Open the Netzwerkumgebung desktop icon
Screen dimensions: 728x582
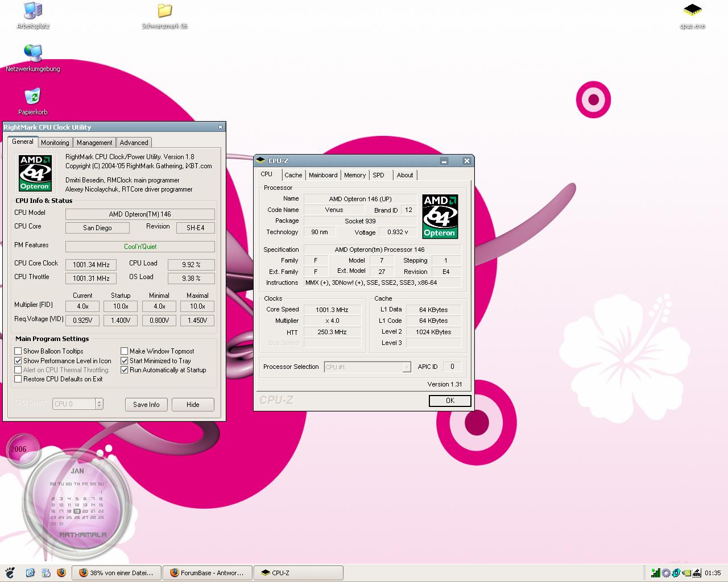pos(33,59)
